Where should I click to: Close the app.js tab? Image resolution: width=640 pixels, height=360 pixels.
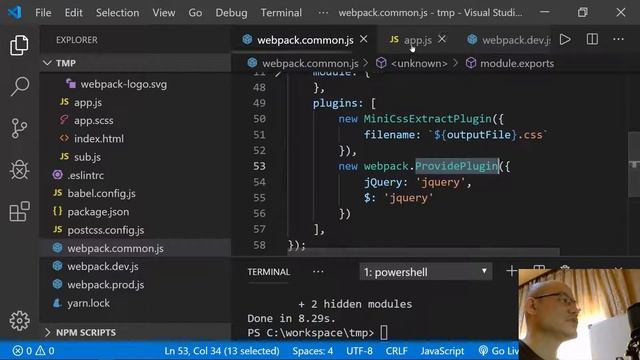442,39
